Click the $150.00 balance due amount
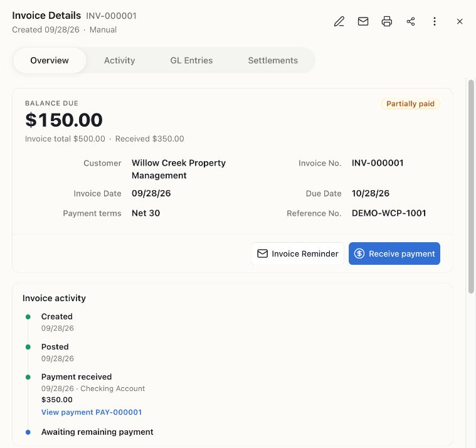Viewport: 476px width, 448px height. (64, 120)
